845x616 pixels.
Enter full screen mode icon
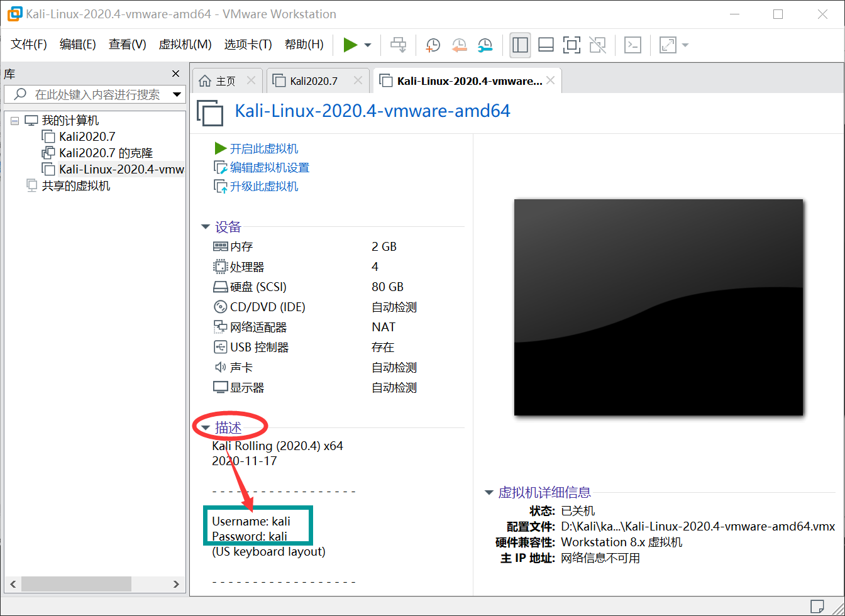[x=572, y=45]
